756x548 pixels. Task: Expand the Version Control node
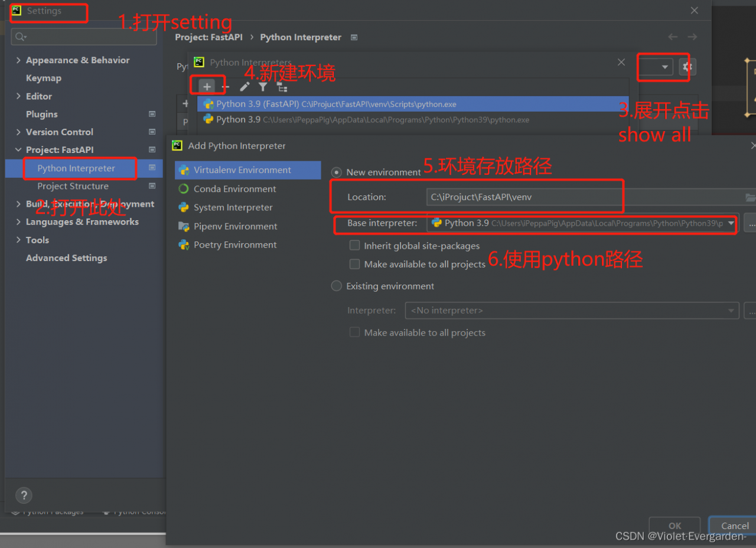(19, 132)
